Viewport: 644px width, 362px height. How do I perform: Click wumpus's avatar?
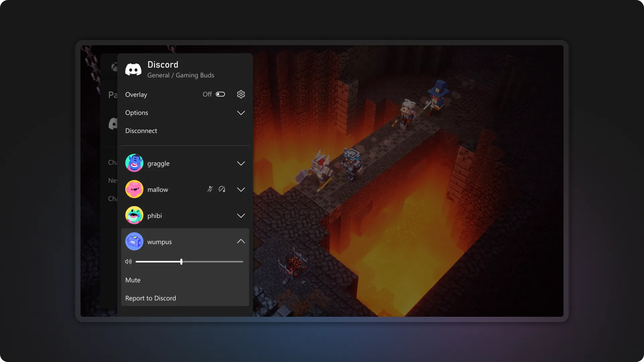click(134, 241)
